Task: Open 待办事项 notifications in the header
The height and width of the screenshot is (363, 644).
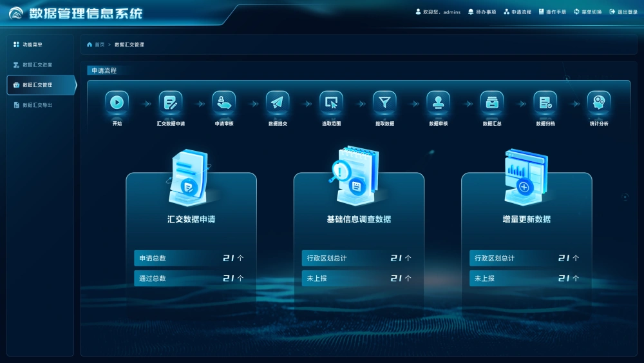Action: (482, 12)
